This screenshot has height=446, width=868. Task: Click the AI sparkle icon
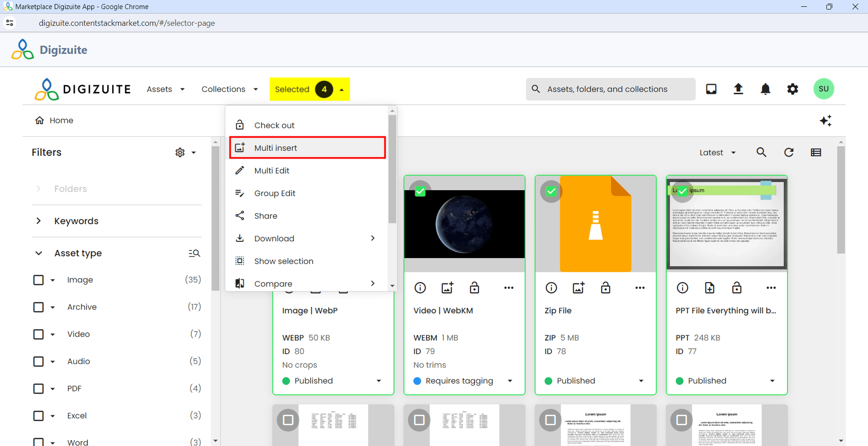(x=826, y=120)
